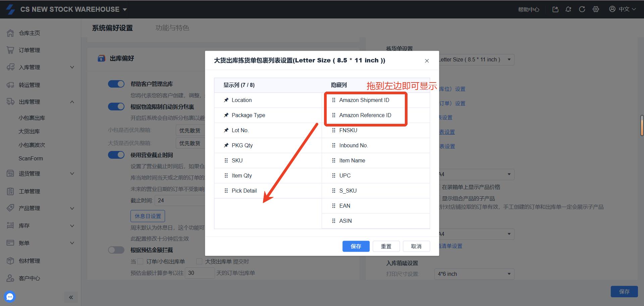This screenshot has width=644, height=306.
Task: Open 大货出库 in the sidebar
Action: click(29, 132)
